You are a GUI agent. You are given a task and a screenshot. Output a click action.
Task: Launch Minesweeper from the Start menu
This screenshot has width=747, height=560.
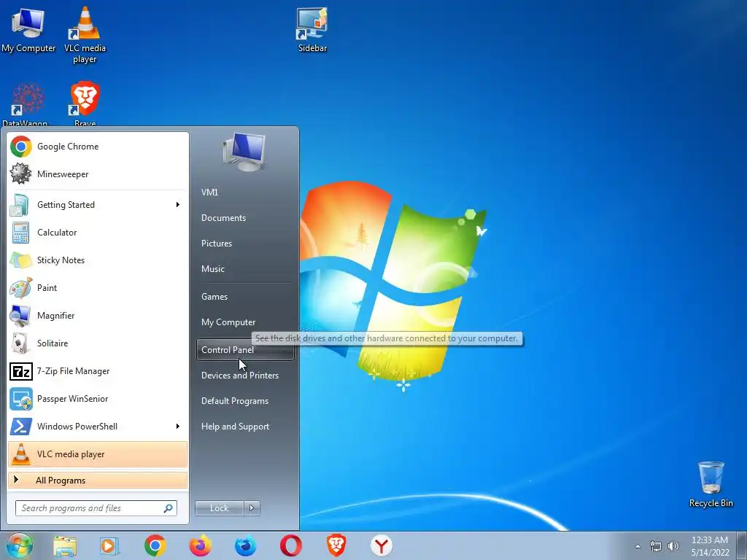(x=98, y=174)
